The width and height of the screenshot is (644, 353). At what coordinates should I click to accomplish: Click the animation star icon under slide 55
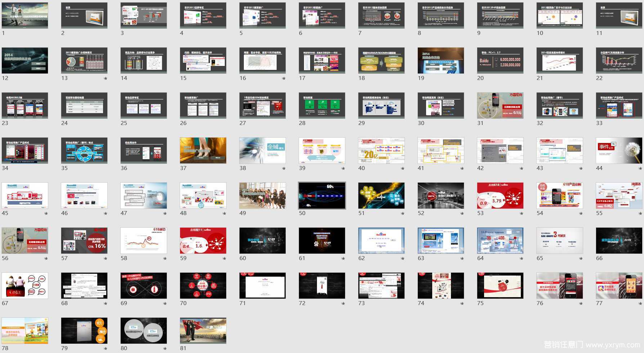point(640,214)
